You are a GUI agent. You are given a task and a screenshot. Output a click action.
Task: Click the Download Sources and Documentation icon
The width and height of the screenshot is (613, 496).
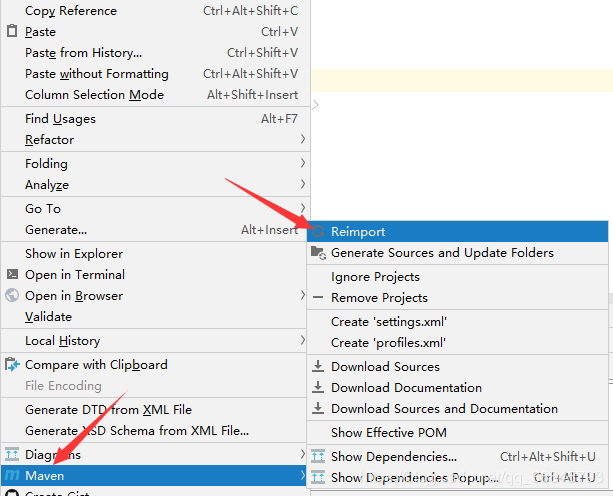click(x=318, y=408)
